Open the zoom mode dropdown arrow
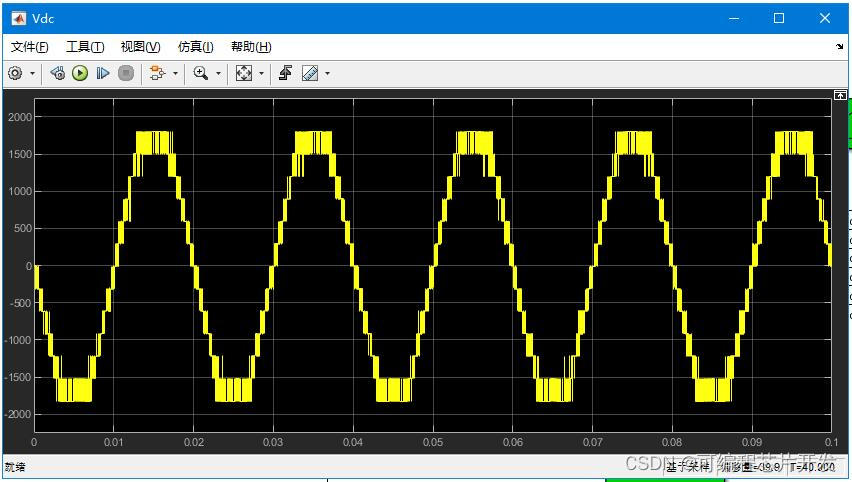The width and height of the screenshot is (852, 482). point(218,73)
